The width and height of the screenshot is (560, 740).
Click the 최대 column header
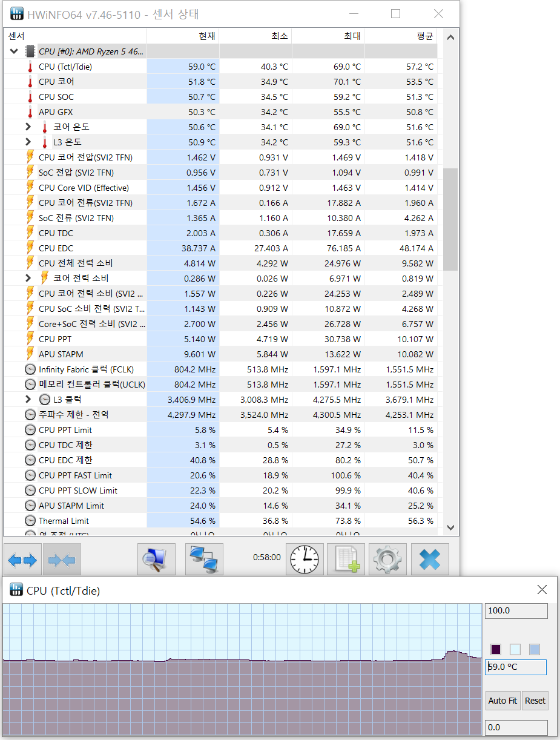pyautogui.click(x=328, y=36)
